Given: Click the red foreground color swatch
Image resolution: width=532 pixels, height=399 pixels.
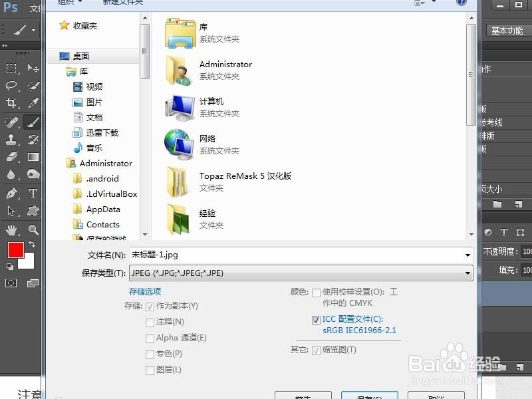Looking at the screenshot, I should coord(17,251).
